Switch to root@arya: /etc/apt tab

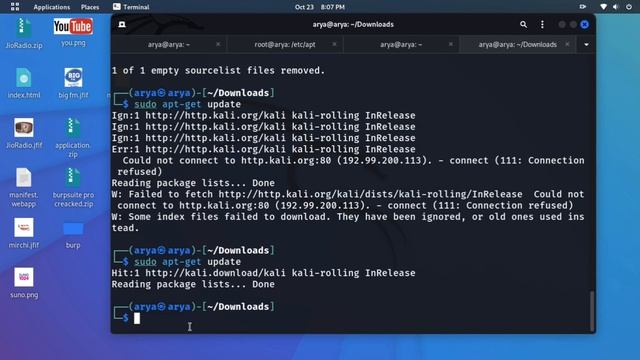pyautogui.click(x=285, y=44)
